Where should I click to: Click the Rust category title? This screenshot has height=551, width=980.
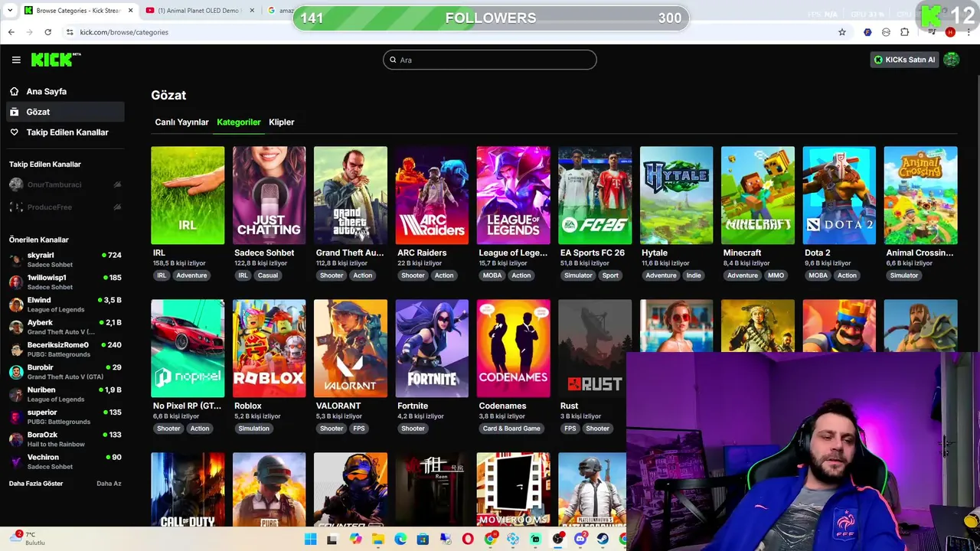[569, 406]
